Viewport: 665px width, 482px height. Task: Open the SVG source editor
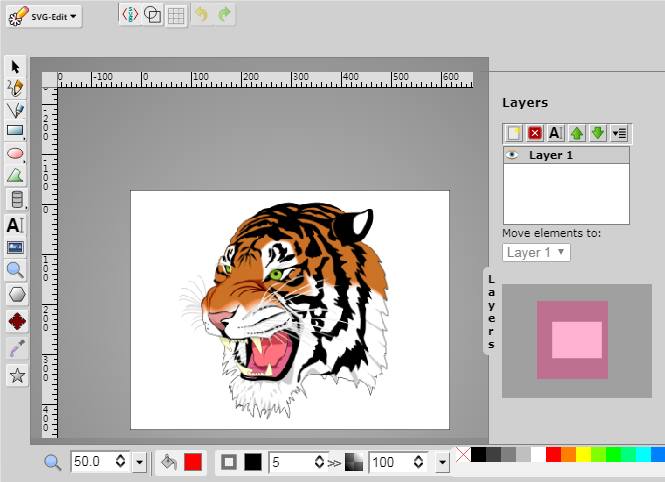129,15
